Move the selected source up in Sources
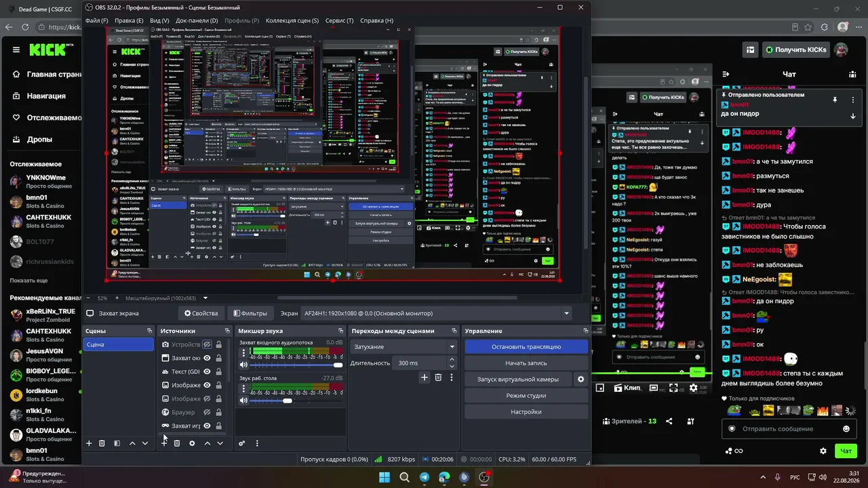The height and width of the screenshot is (488, 868). pyautogui.click(x=208, y=443)
